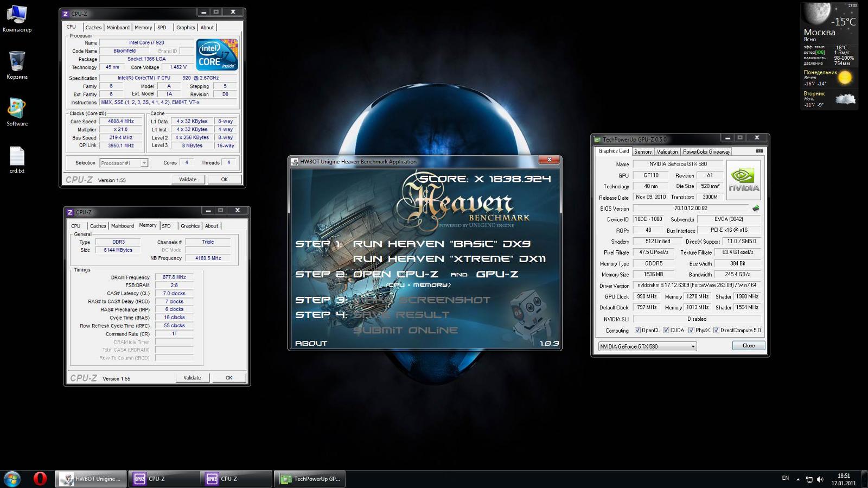Click the Intel Core i7 logo in CPU-Z
The width and height of the screenshot is (868, 488).
(217, 55)
